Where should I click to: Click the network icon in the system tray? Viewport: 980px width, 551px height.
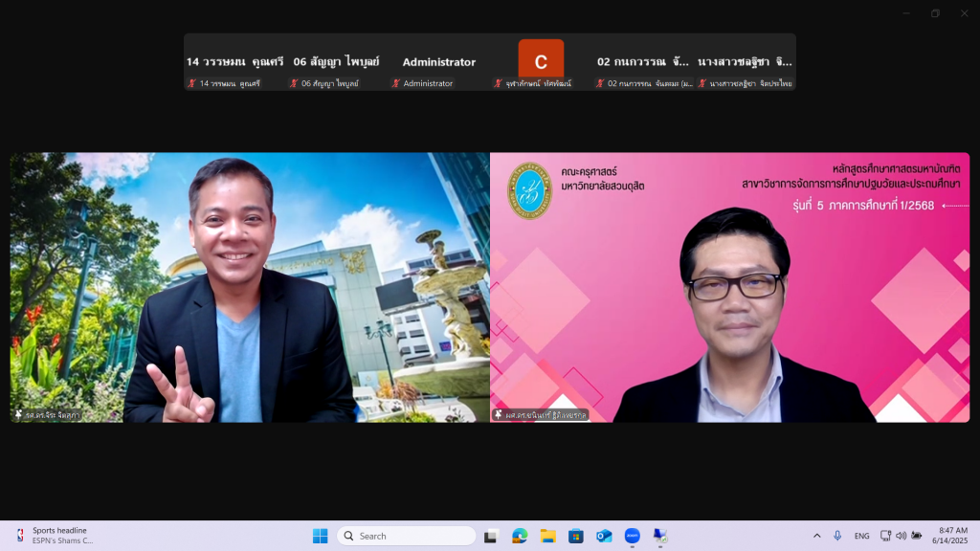pyautogui.click(x=885, y=536)
